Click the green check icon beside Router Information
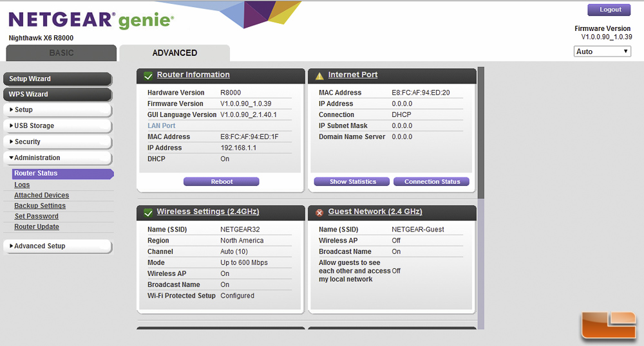 point(148,76)
